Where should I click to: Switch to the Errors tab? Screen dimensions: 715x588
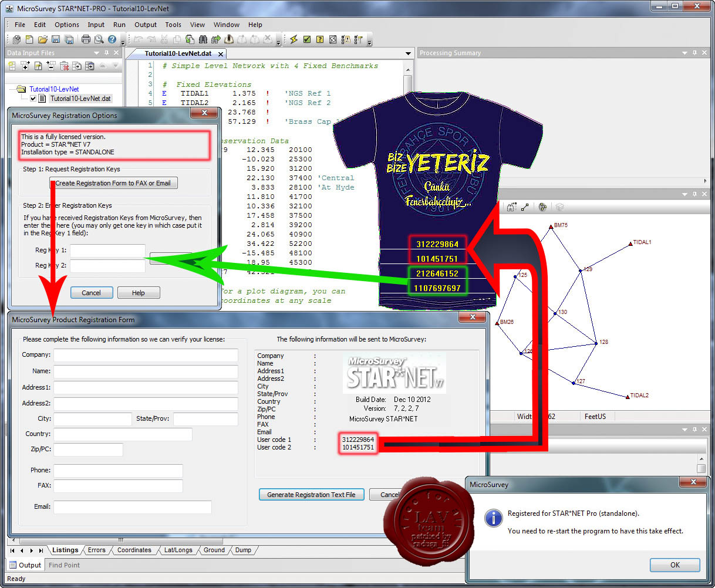pyautogui.click(x=97, y=550)
